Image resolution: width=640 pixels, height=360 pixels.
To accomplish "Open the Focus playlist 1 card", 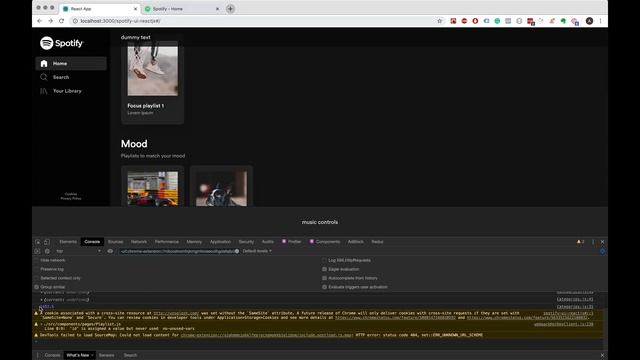I will point(152,82).
